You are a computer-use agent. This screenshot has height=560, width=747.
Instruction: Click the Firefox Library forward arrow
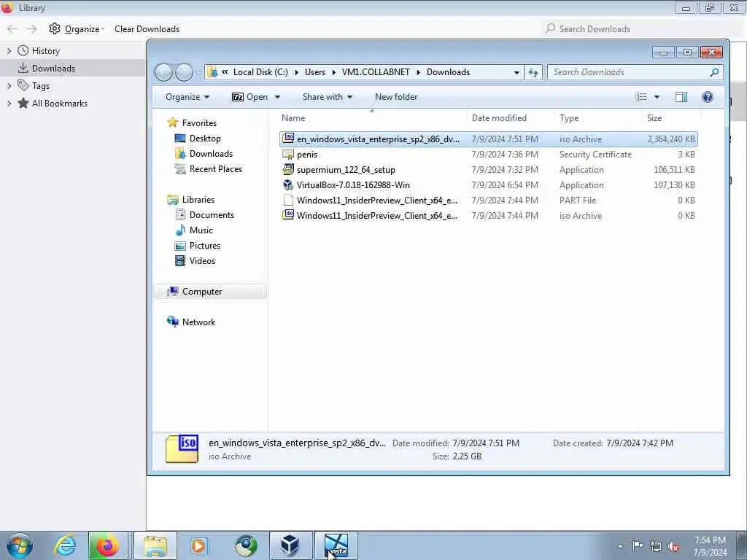click(x=31, y=29)
